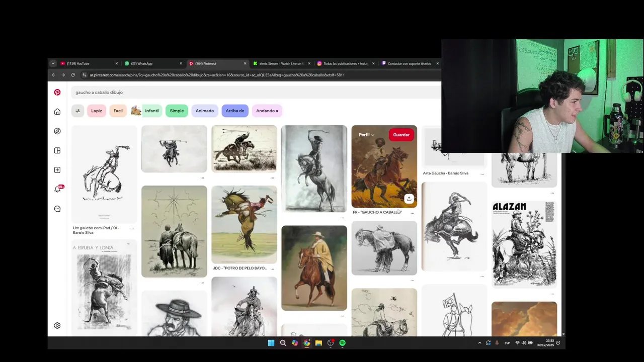644x362 pixels.
Task: Open Windows taskbar search
Action: [x=283, y=343]
